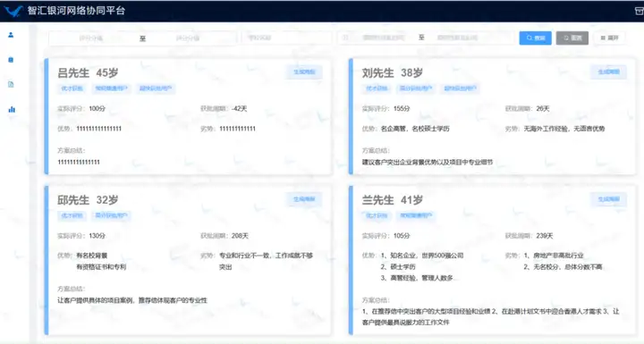Open the start date picker field

tap(383, 38)
